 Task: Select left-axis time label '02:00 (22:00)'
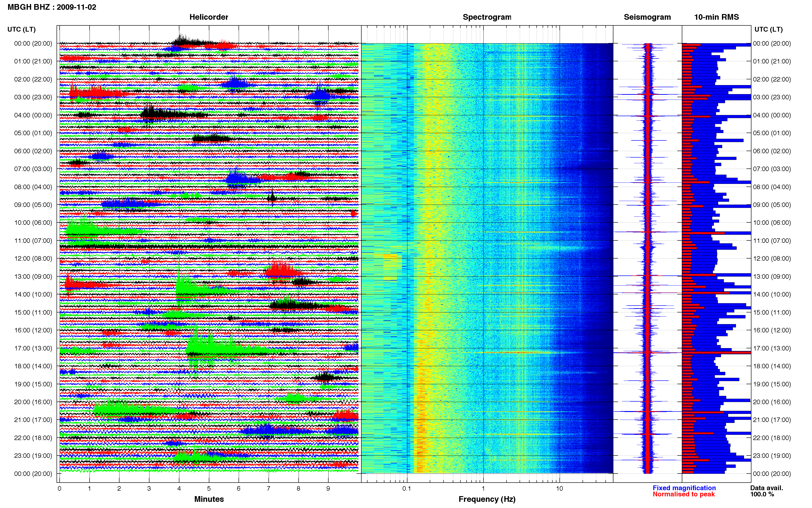tap(33, 79)
